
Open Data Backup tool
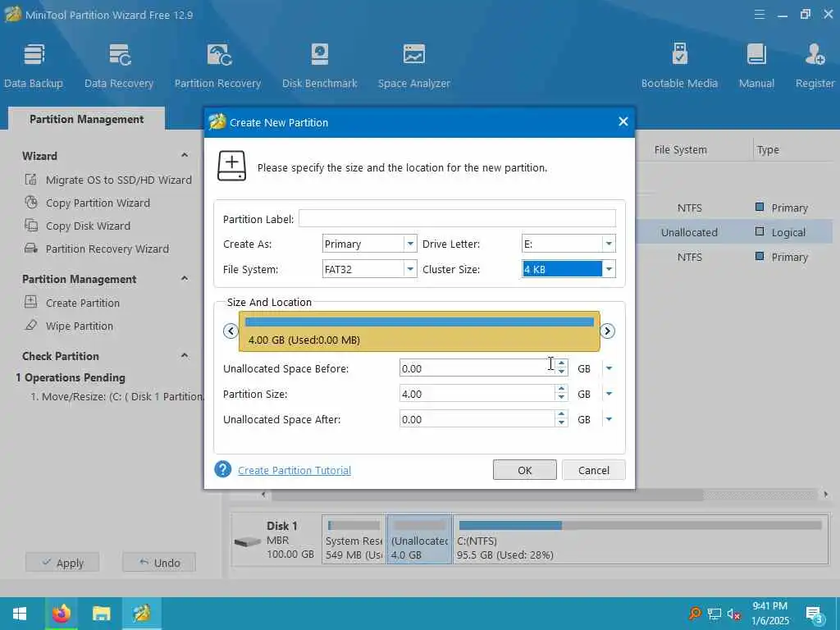pyautogui.click(x=34, y=66)
